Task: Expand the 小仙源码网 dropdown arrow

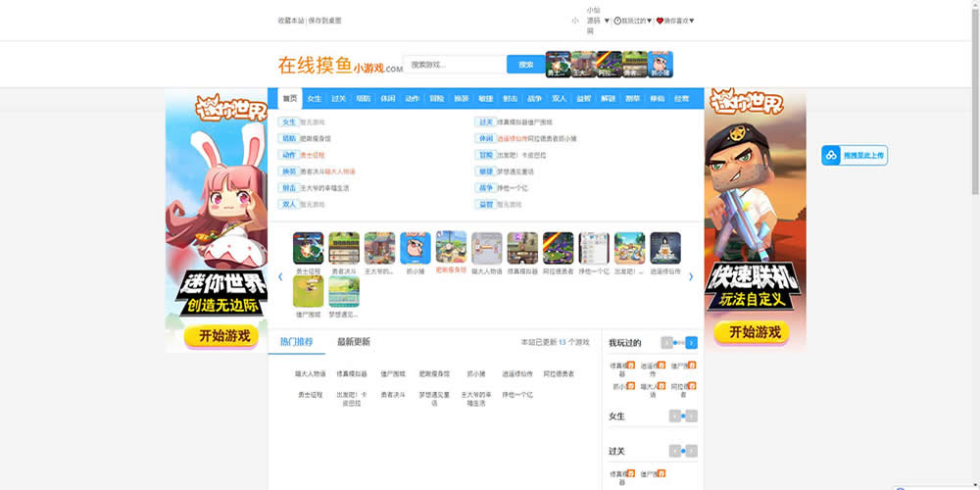Action: pos(607,21)
